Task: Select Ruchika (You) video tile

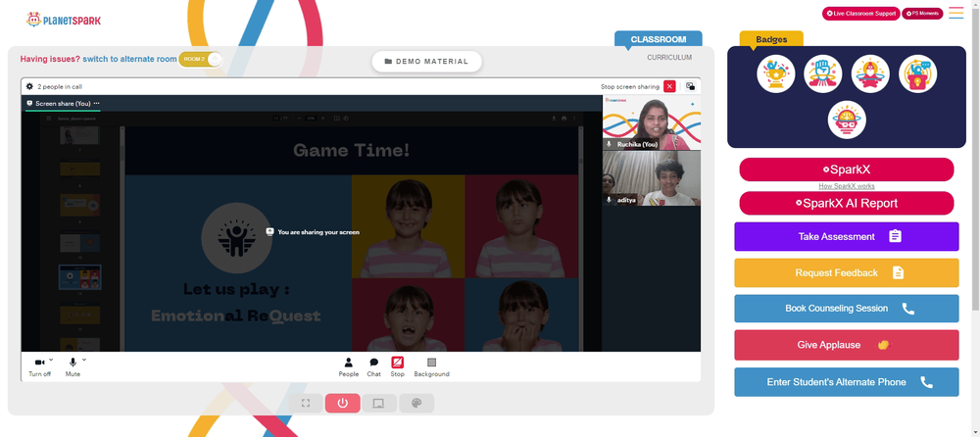Action: (x=652, y=122)
